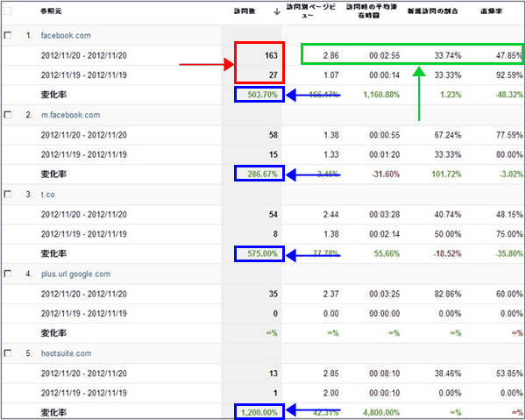Sort by 訪問時の平均滞在時間 column header

[371, 11]
